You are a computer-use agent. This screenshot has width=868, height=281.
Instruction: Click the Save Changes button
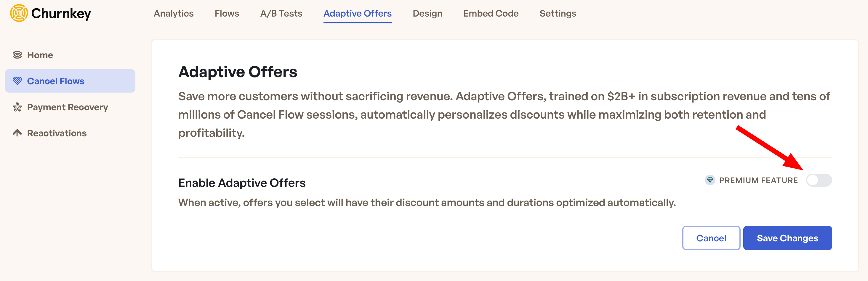787,238
